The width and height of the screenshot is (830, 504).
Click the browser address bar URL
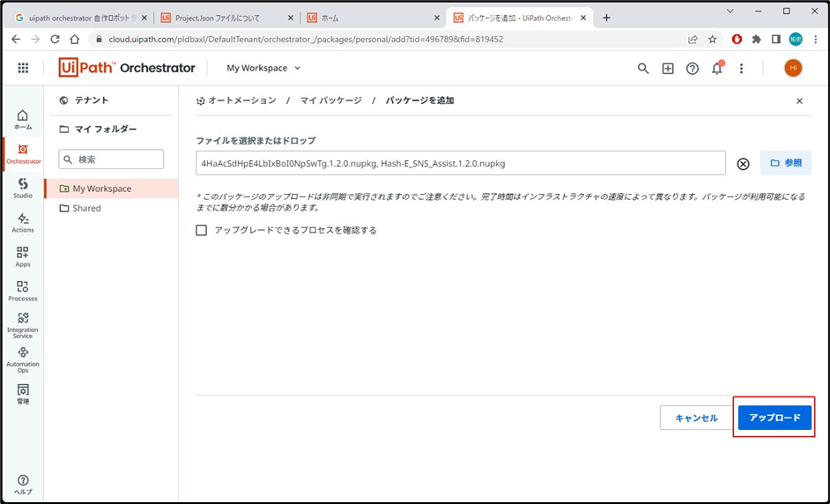(x=306, y=39)
